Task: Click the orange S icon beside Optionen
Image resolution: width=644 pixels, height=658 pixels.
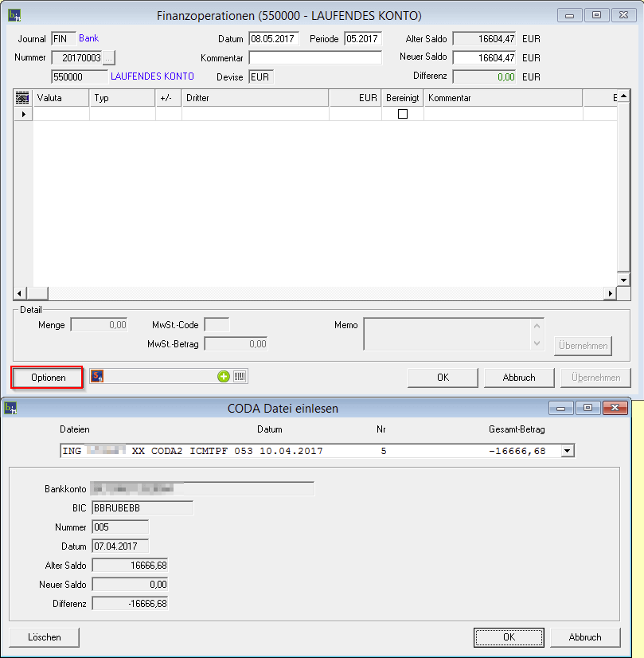Action: (97, 377)
